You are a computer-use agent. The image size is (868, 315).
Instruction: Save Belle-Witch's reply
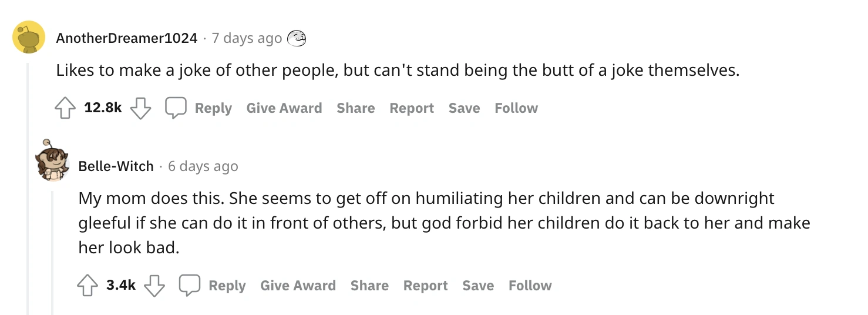point(478,286)
